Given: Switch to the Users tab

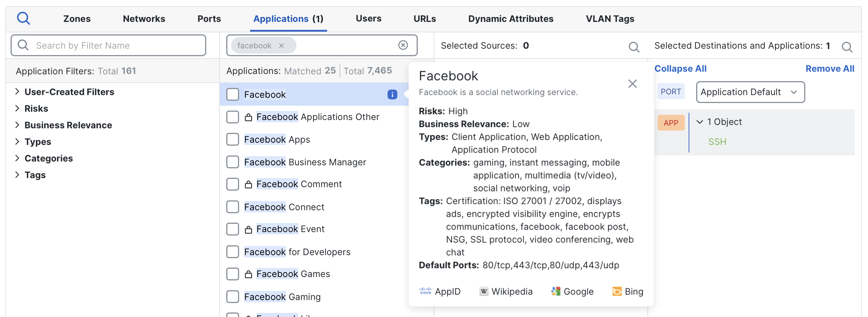Looking at the screenshot, I should [369, 18].
